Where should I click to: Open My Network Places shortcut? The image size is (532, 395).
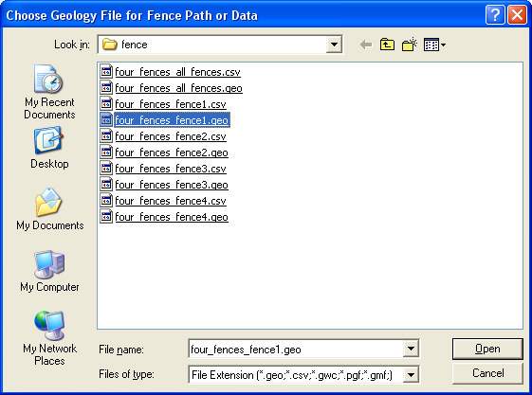pyautogui.click(x=49, y=338)
